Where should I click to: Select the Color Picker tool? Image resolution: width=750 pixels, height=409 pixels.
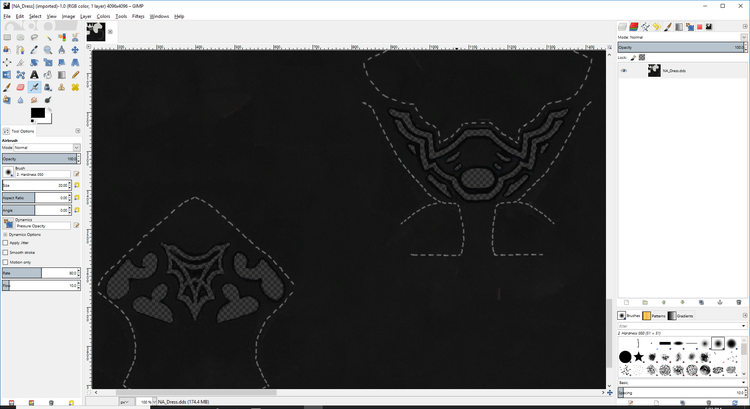pos(34,50)
